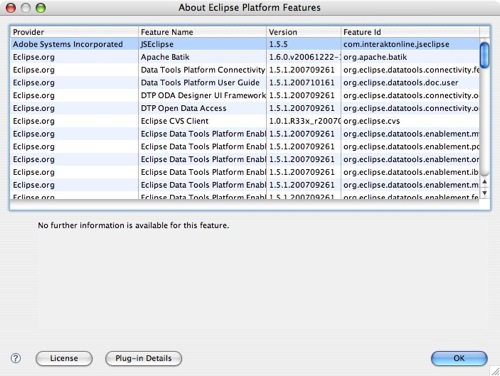This screenshot has width=500, height=376.
Task: Click the scrollbar down arrow
Action: pos(485,193)
